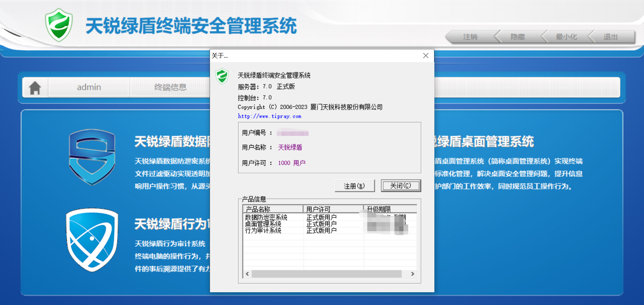Click the 控制台: 7.0 text
Image resolution: width=644 pixels, height=305 pixels.
click(255, 98)
